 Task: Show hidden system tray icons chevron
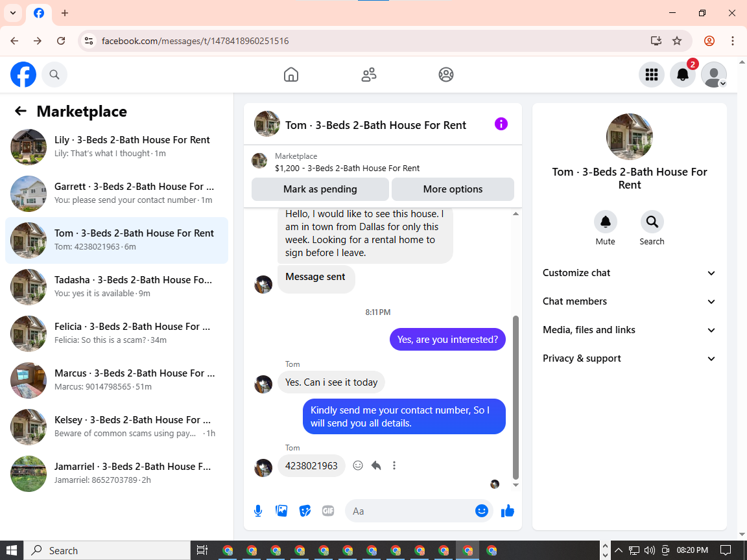619,550
